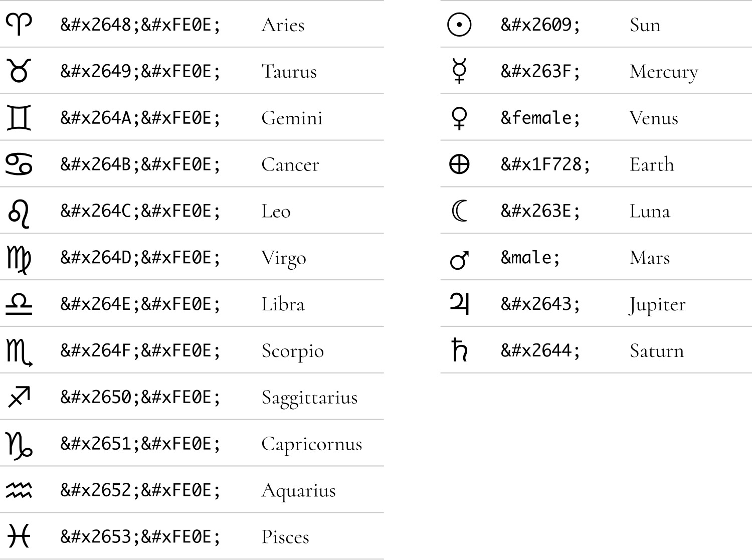Click the code &#x2609;
This screenshot has height=560, width=752.
click(x=540, y=25)
